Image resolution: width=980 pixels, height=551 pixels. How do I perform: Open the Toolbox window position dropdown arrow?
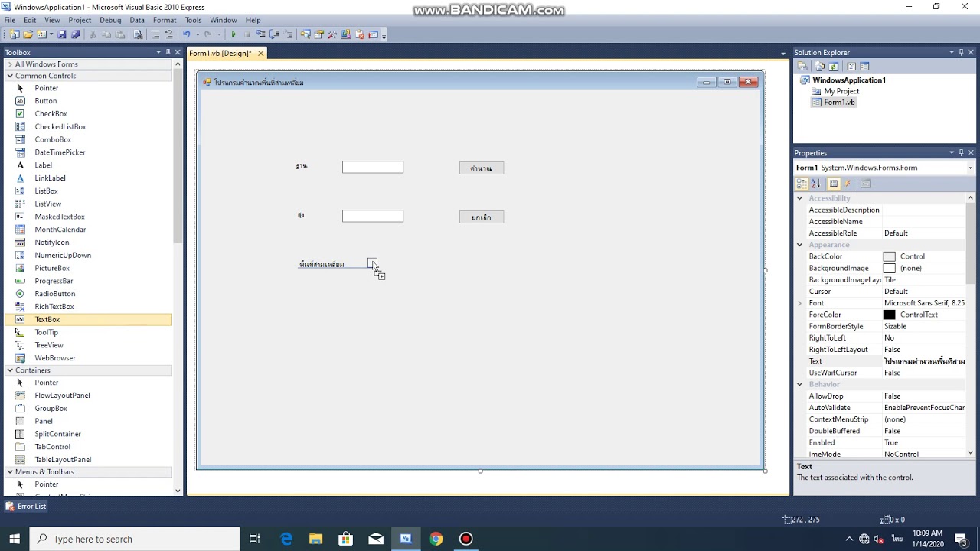[158, 52]
